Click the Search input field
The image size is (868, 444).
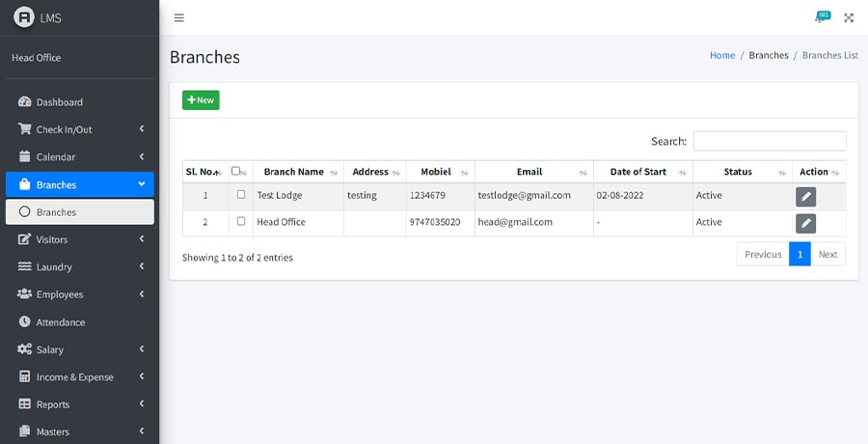click(x=769, y=141)
